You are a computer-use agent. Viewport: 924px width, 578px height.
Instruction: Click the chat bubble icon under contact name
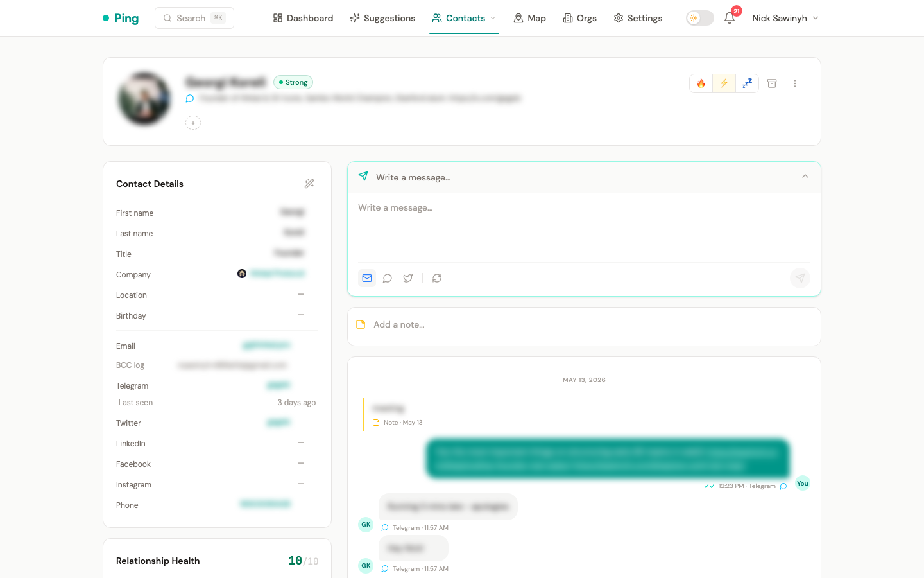click(190, 98)
